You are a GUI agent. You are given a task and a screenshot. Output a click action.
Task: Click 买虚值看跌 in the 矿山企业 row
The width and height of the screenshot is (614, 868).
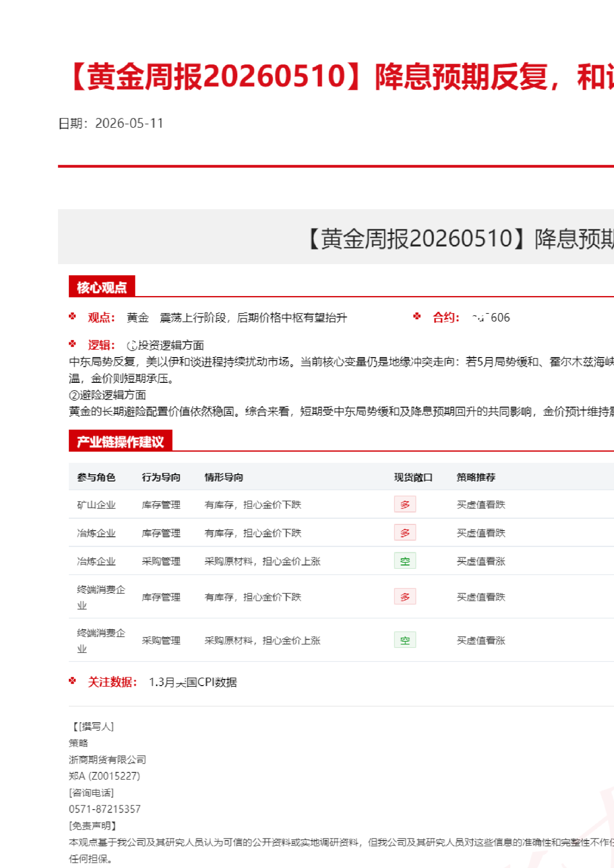click(x=481, y=505)
